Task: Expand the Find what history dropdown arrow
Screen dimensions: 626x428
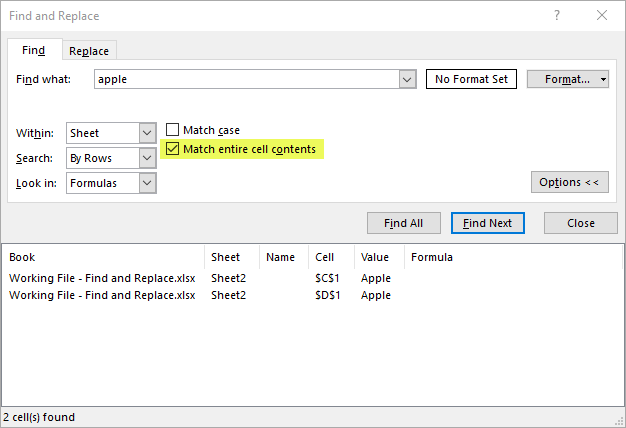Action: tap(407, 79)
